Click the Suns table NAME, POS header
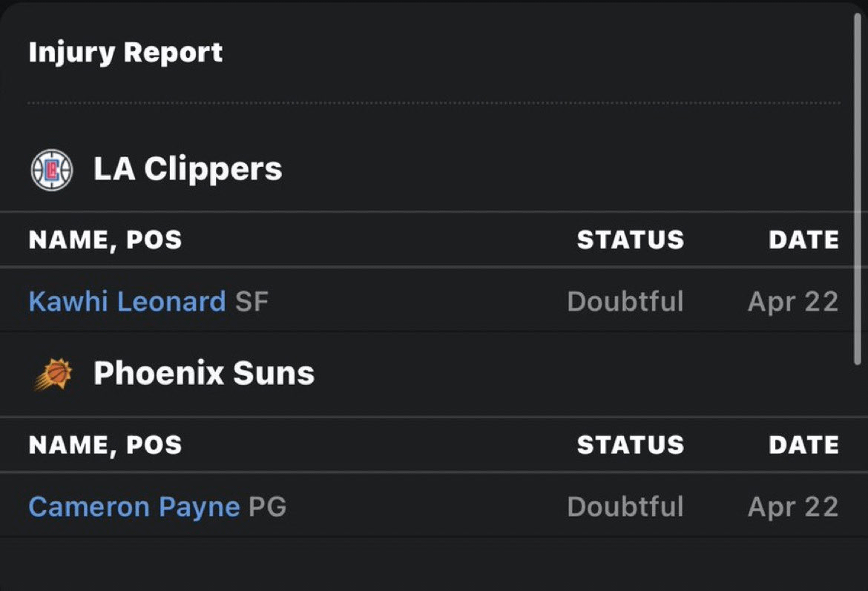This screenshot has height=591, width=868. tap(105, 444)
